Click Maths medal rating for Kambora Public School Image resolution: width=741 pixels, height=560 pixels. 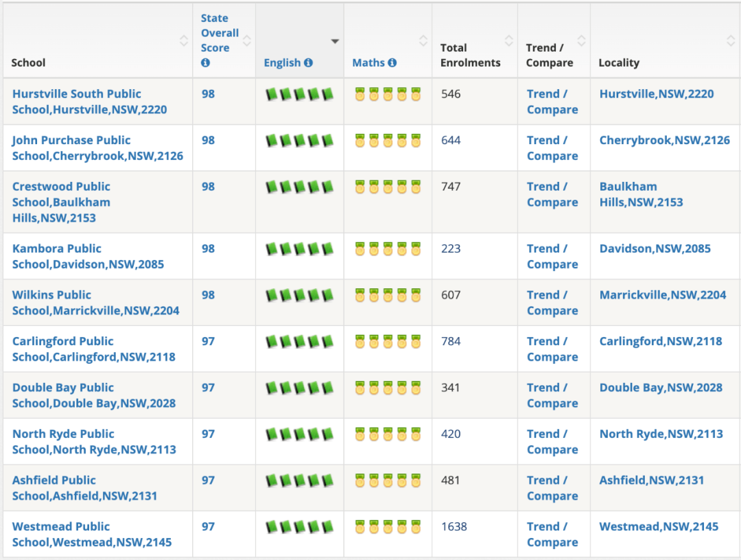(388, 248)
